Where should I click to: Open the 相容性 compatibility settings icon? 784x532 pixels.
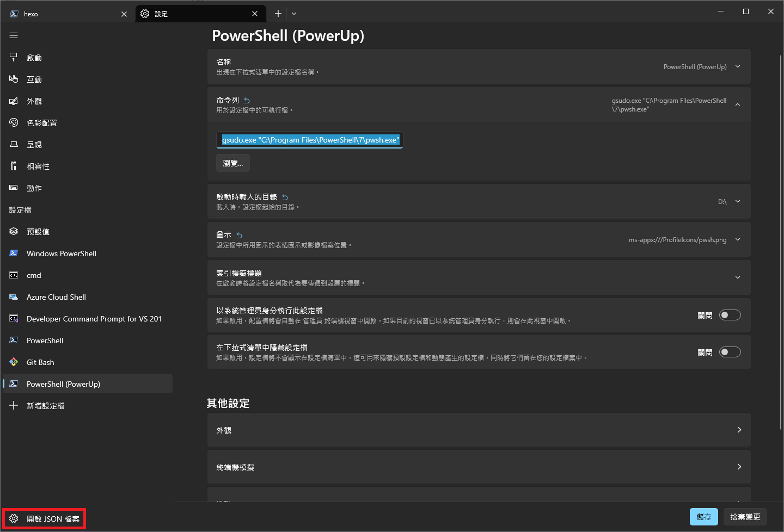tap(14, 166)
